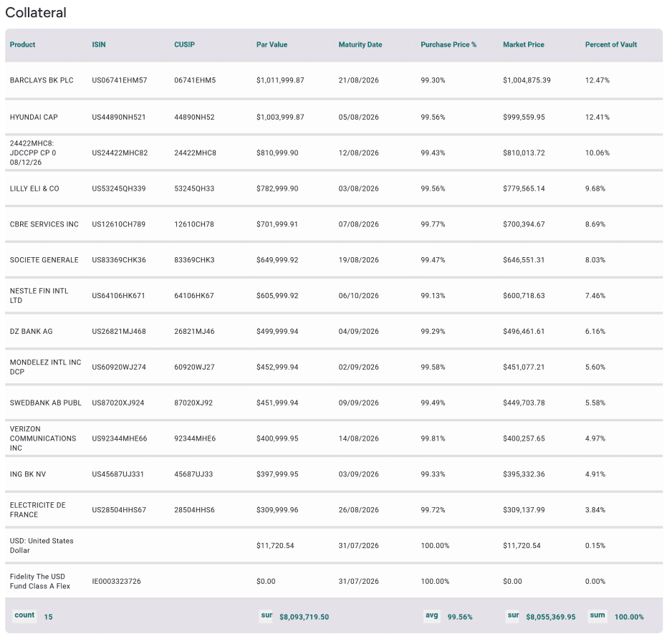The height and width of the screenshot is (639, 672).
Task: Click the sum label beside 100.00% total
Action: coord(597,616)
